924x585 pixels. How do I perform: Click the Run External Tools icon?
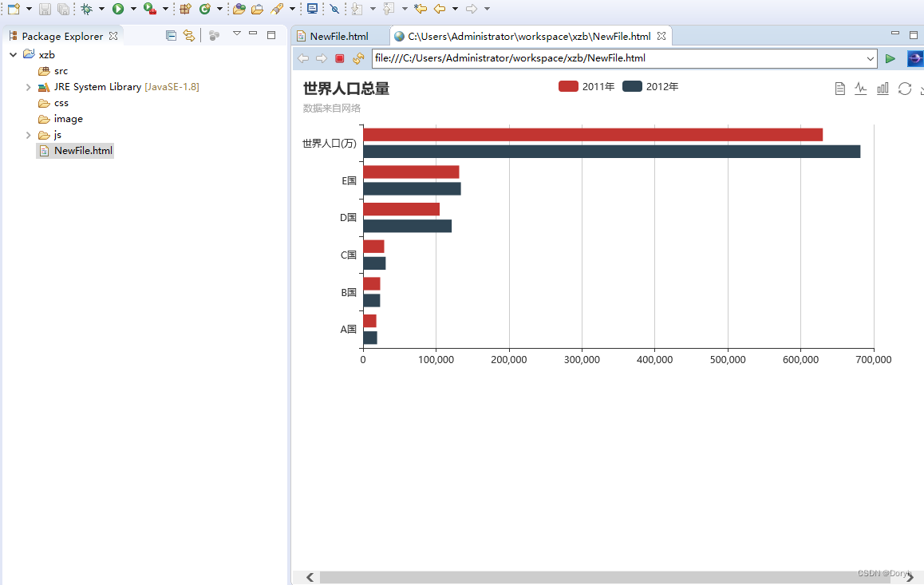tap(150, 9)
